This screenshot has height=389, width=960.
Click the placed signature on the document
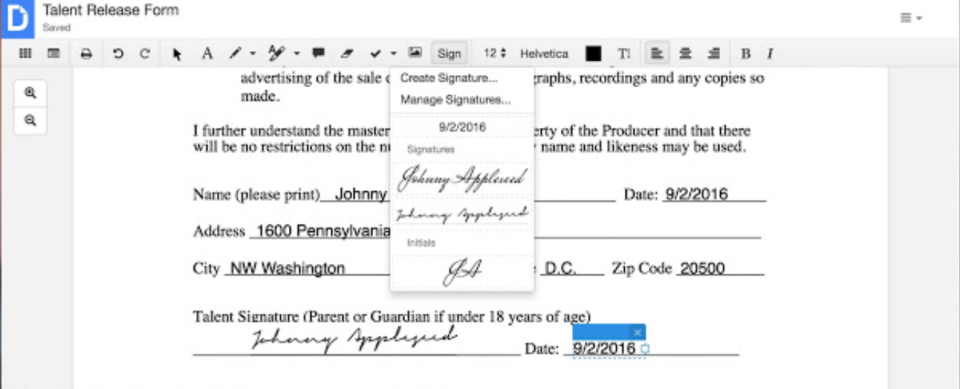[x=354, y=339]
